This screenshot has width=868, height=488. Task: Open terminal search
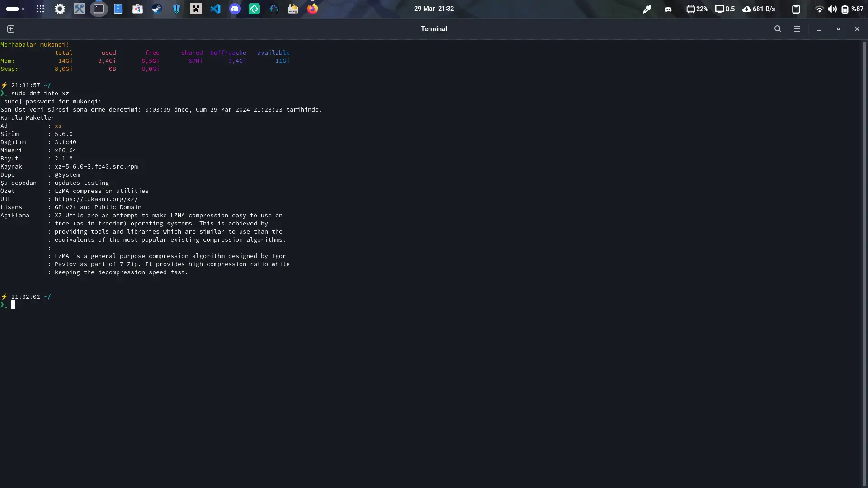coord(778,29)
